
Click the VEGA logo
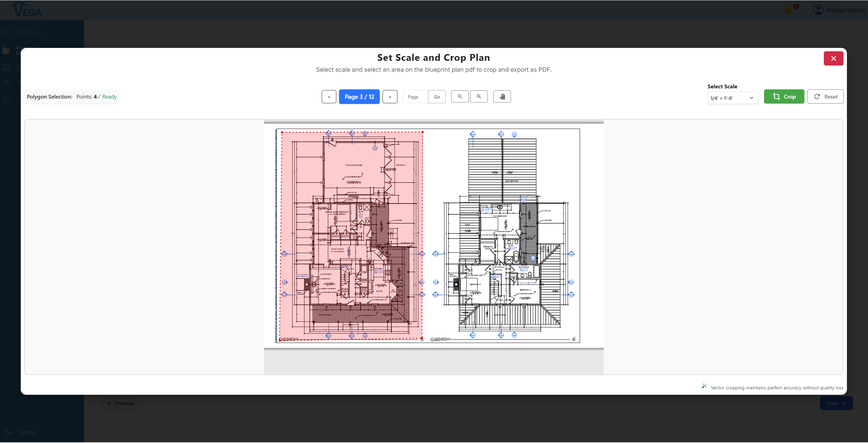(26, 10)
